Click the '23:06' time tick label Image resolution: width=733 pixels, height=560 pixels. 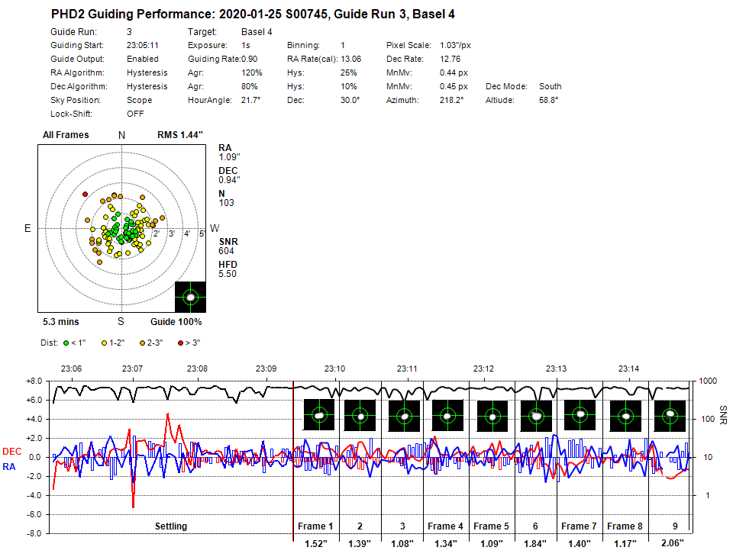(71, 369)
